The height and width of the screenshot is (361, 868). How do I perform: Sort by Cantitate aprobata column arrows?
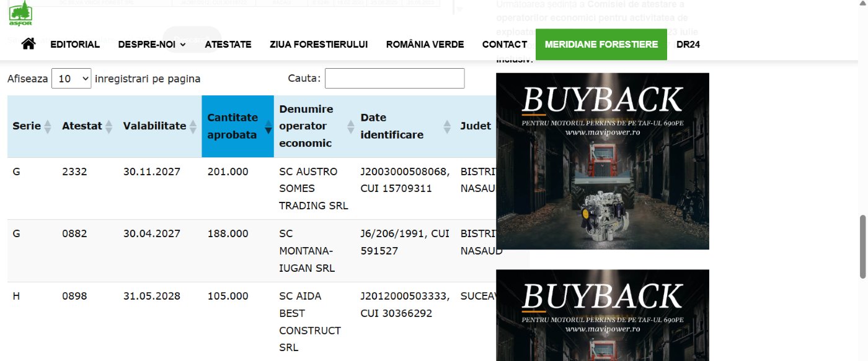(268, 126)
